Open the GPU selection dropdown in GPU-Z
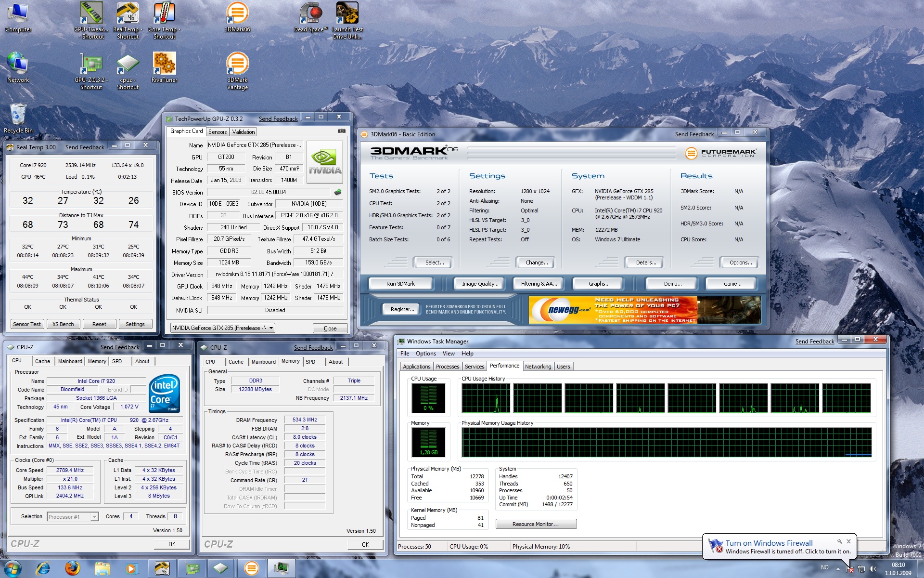This screenshot has width=924, height=578. (222, 328)
